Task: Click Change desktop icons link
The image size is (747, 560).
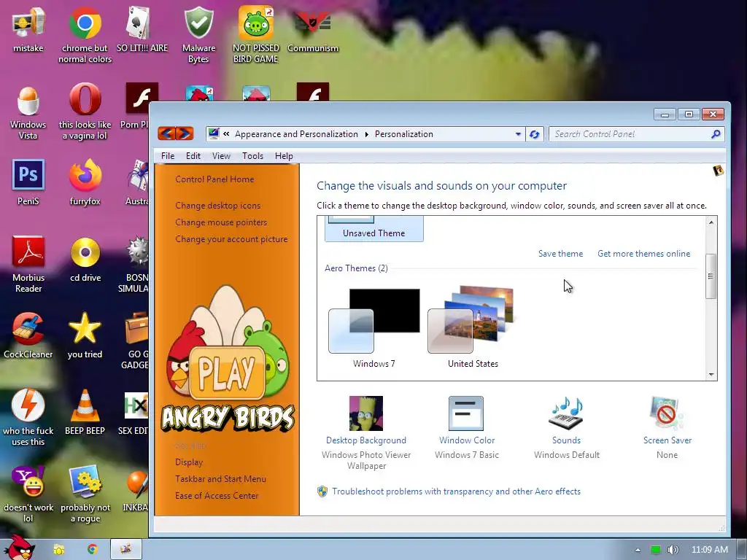Action: point(217,206)
